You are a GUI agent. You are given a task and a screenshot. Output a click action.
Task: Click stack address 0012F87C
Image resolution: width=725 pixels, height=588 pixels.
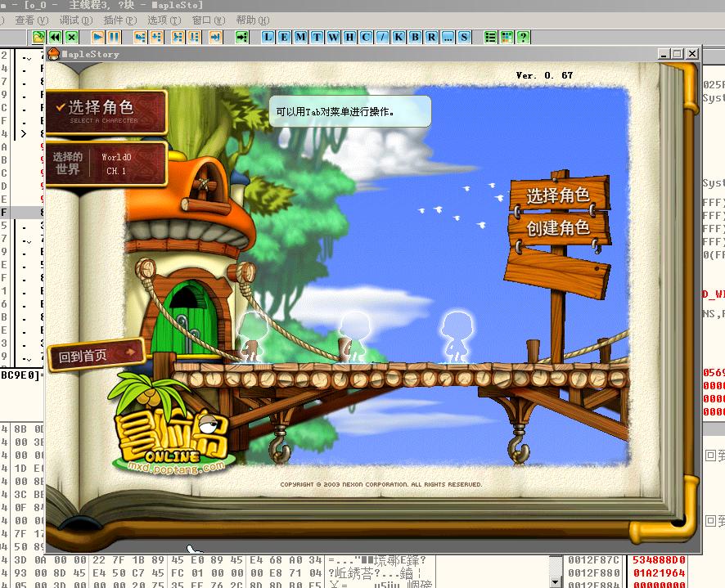594,560
